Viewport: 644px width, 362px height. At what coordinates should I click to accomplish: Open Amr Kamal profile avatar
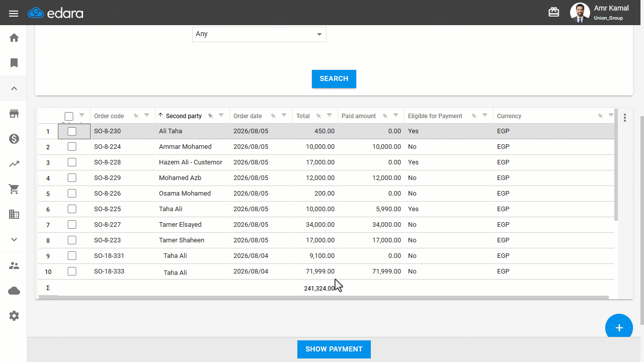(x=580, y=13)
